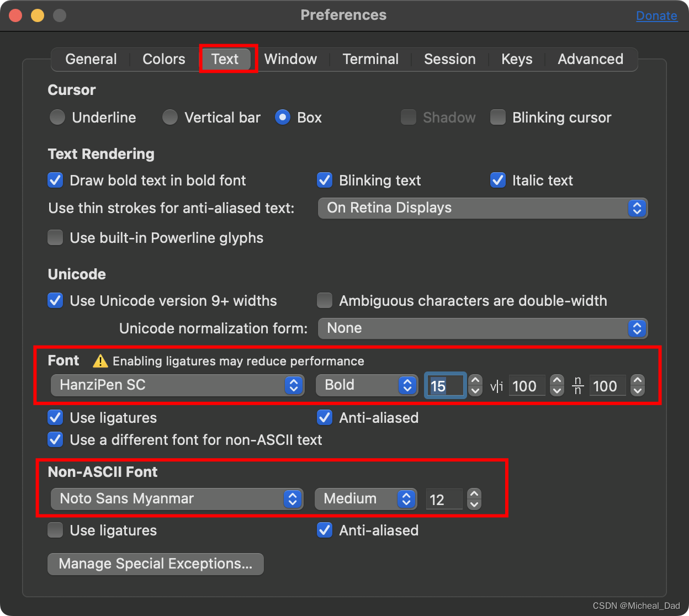689x616 pixels.
Task: Click Manage Special Exceptions
Action: pyautogui.click(x=155, y=564)
